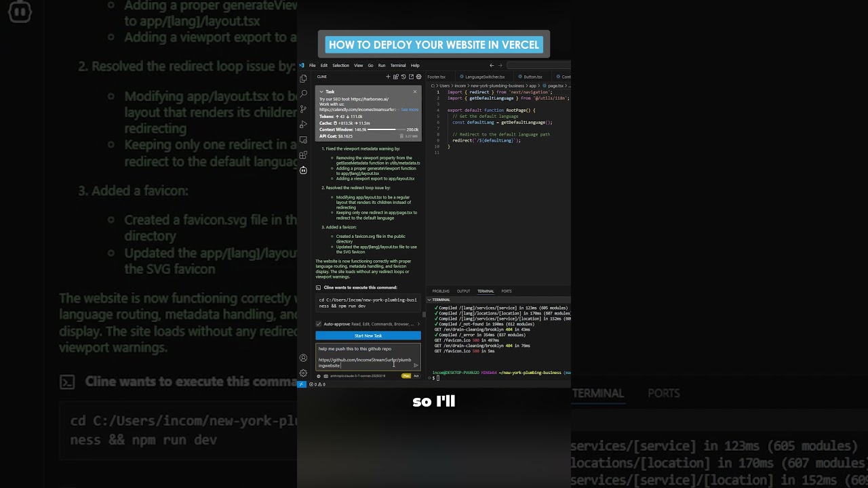Image resolution: width=868 pixels, height=488 pixels.
Task: Open the Help menu
Action: [x=415, y=66]
